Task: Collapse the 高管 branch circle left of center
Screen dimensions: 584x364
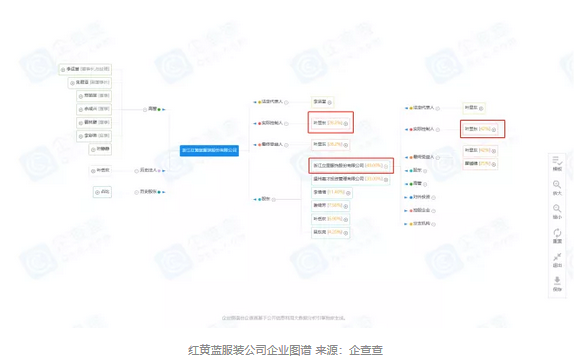Action: pos(145,109)
